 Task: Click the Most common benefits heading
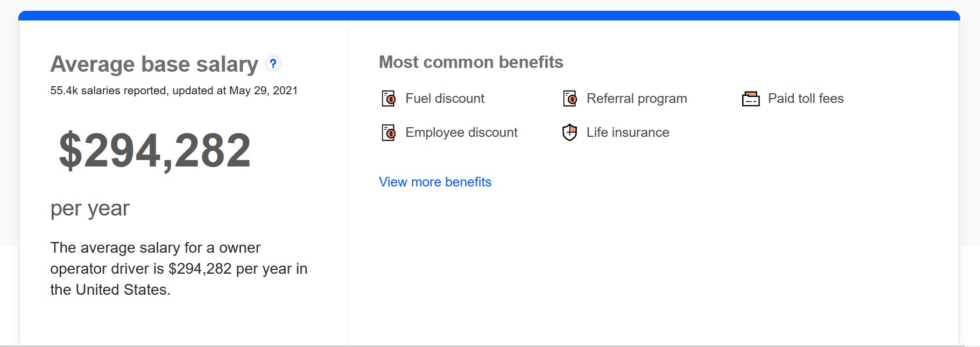(471, 62)
